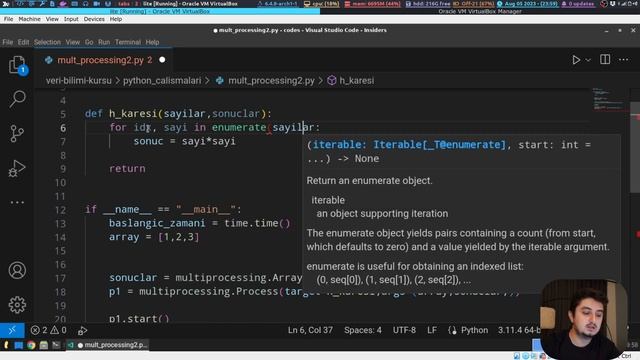The image size is (640, 360).
Task: Open the Help menu in VS Code
Action: click(x=152, y=42)
